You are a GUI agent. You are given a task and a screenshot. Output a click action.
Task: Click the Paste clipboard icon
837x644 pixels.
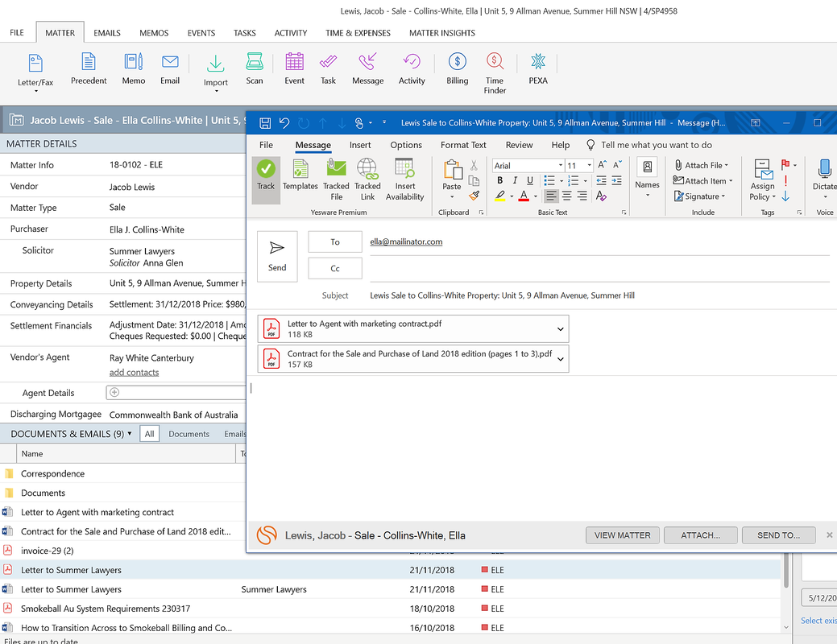tap(452, 169)
